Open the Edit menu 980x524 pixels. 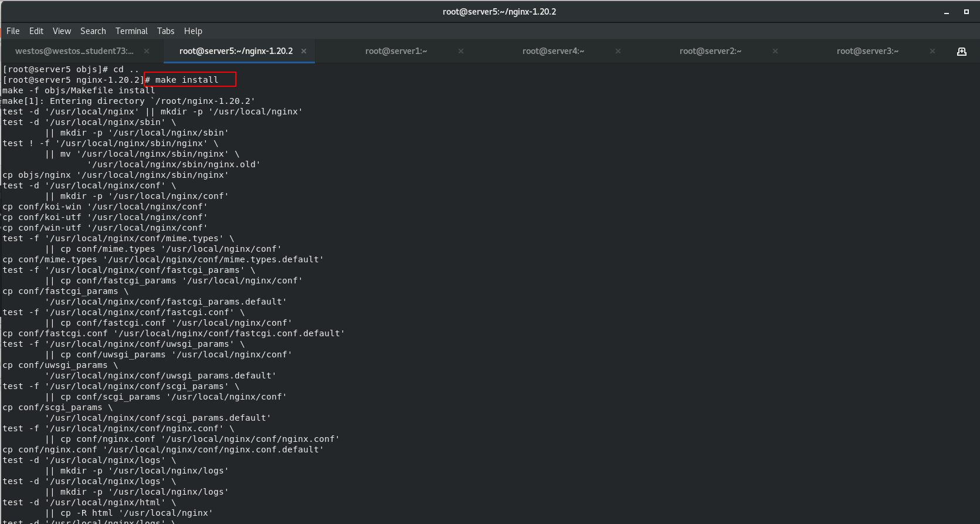36,31
